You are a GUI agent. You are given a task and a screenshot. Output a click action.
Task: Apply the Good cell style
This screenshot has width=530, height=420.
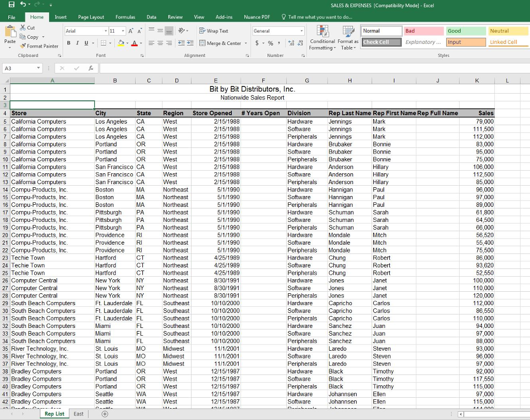[x=465, y=31]
